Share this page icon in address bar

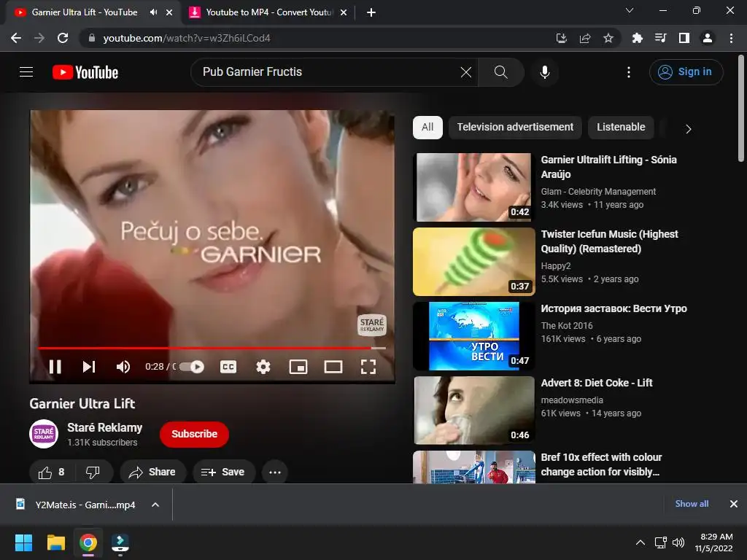tap(585, 38)
